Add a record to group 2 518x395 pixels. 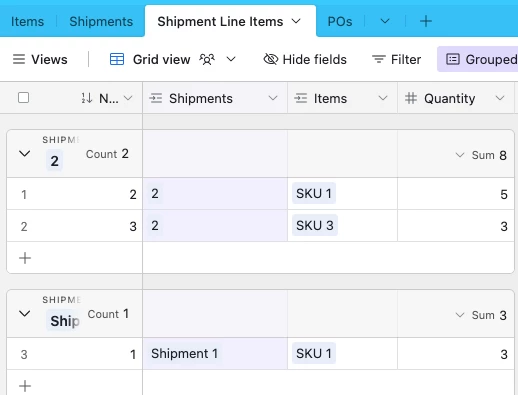25,258
